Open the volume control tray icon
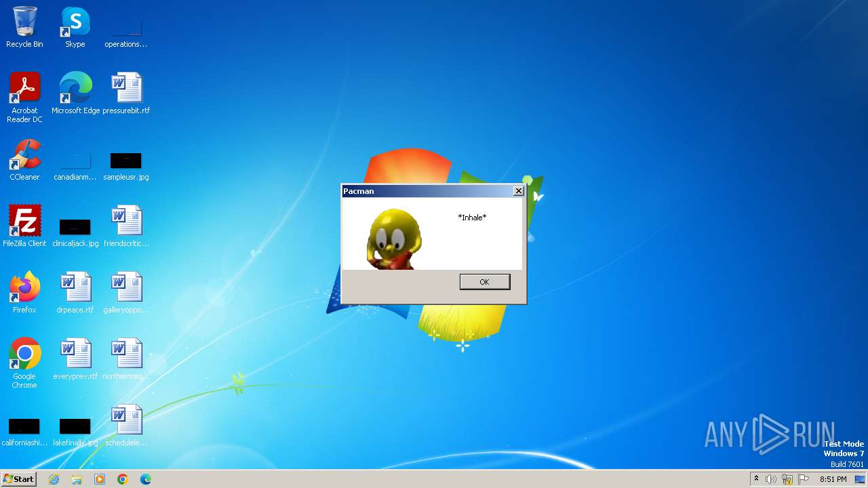Screen dimensions: 868x488 pos(771,479)
